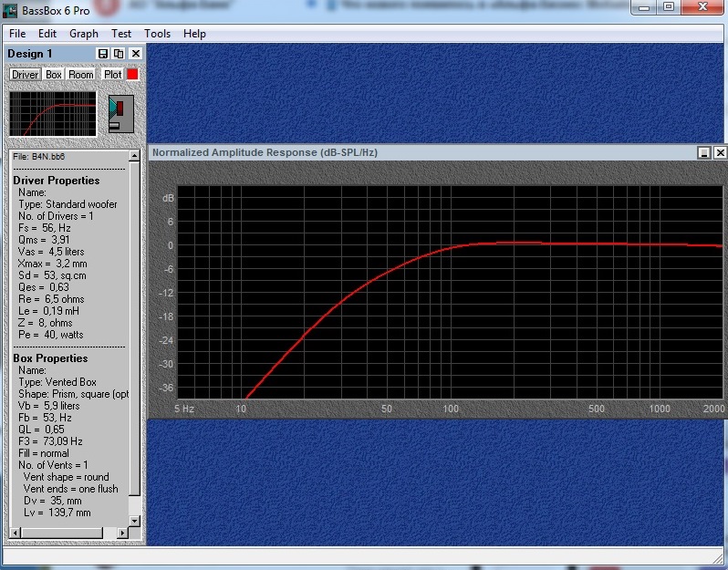Viewport: 728px width, 570px height.
Task: Click the 'Fs = 56, Hz' value
Action: pos(45,228)
